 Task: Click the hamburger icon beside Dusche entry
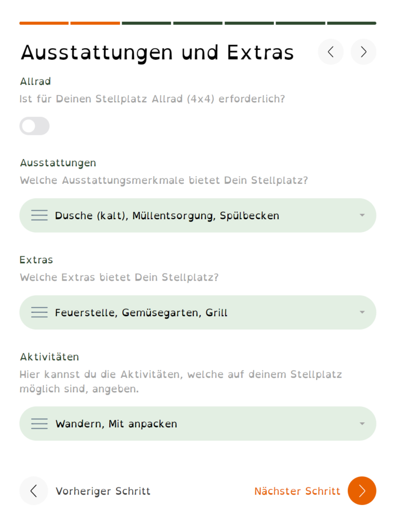(x=40, y=215)
